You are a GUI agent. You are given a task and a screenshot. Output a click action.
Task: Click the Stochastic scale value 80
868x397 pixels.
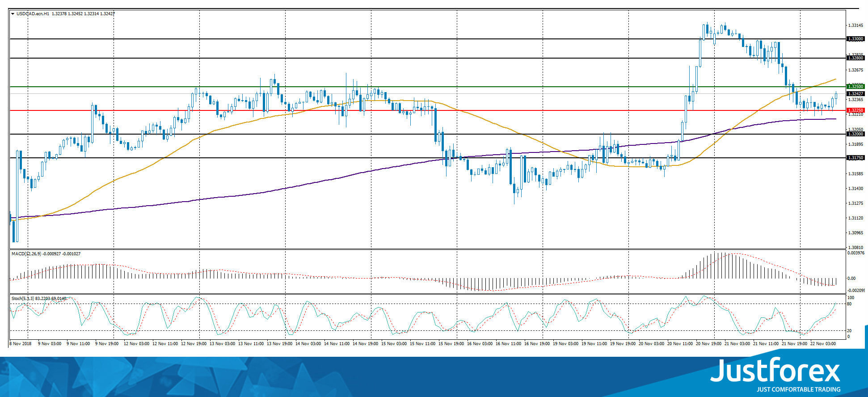click(x=849, y=304)
